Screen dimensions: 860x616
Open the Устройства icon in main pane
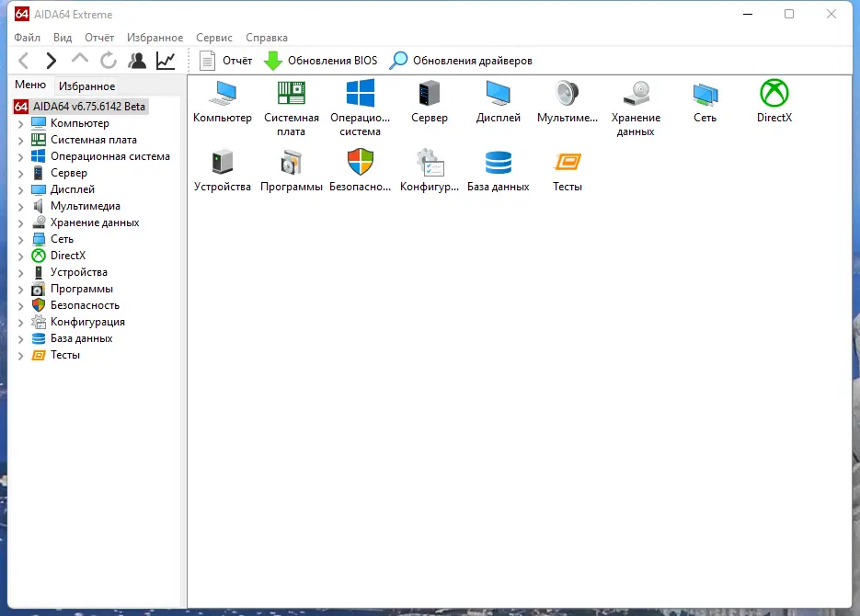pos(223,163)
